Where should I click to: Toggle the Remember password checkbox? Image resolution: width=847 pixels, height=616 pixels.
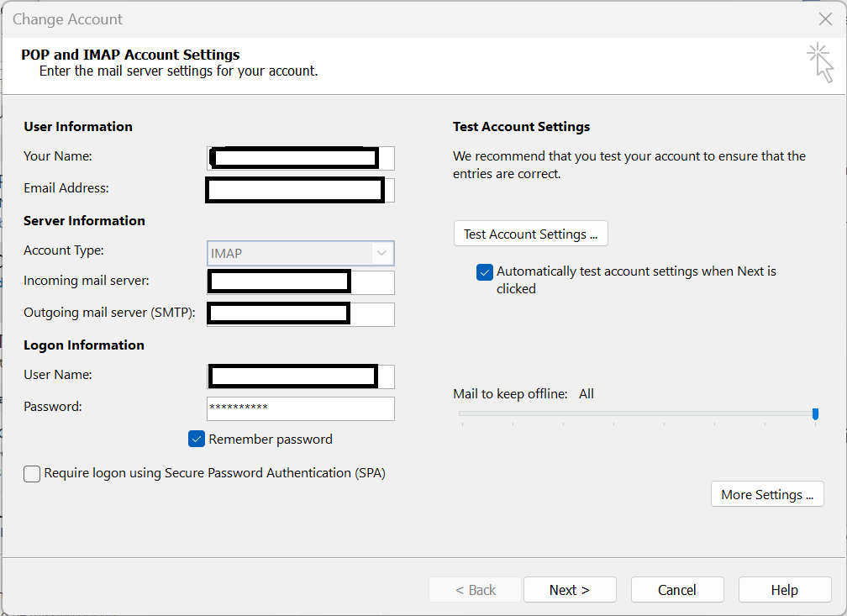point(197,439)
